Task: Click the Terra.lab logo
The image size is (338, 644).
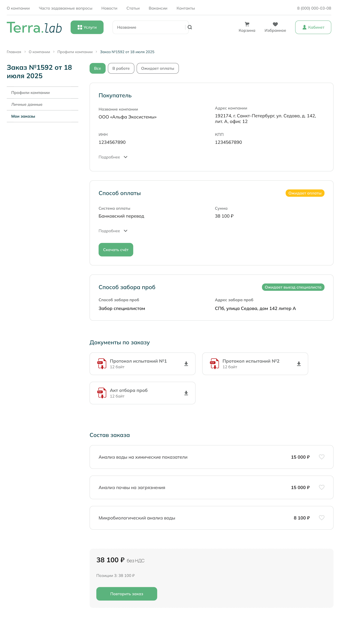Action: click(34, 27)
